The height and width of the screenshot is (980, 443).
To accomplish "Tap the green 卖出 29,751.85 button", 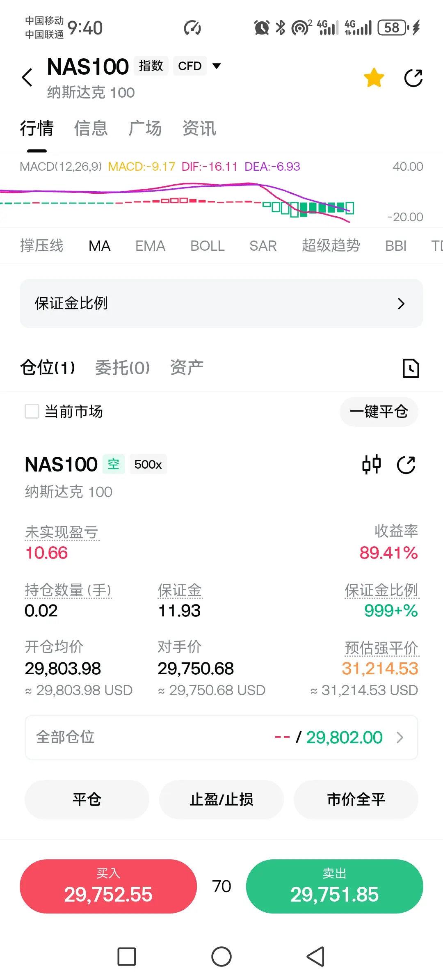I will coord(335,886).
